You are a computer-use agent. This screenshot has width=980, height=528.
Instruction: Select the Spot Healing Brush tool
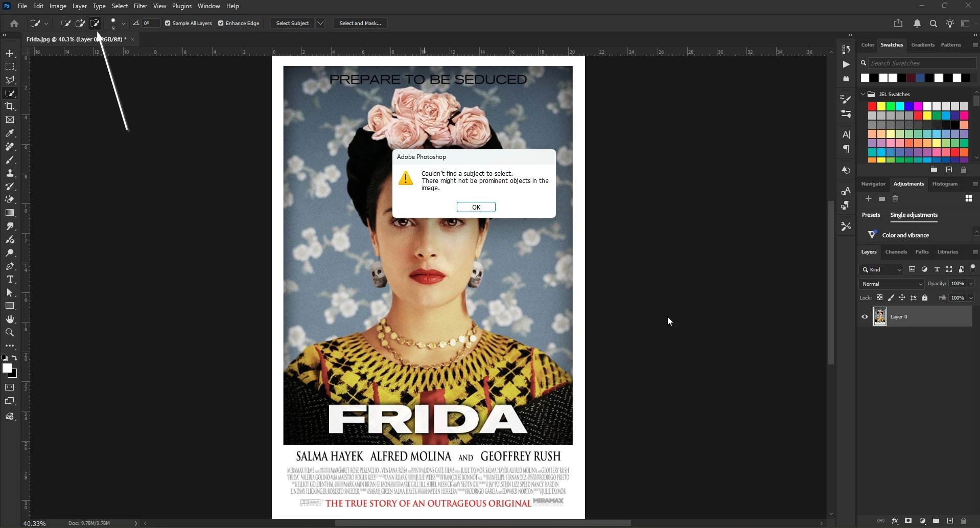tap(10, 147)
